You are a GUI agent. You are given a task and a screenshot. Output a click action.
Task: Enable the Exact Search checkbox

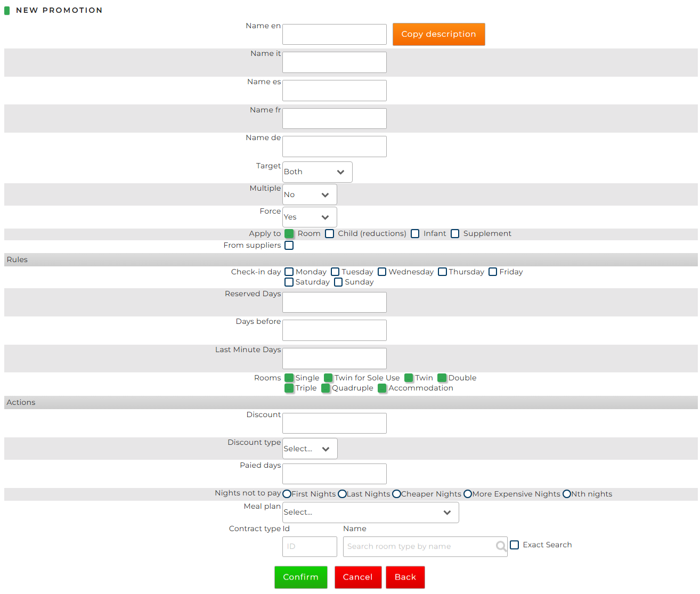(x=515, y=545)
